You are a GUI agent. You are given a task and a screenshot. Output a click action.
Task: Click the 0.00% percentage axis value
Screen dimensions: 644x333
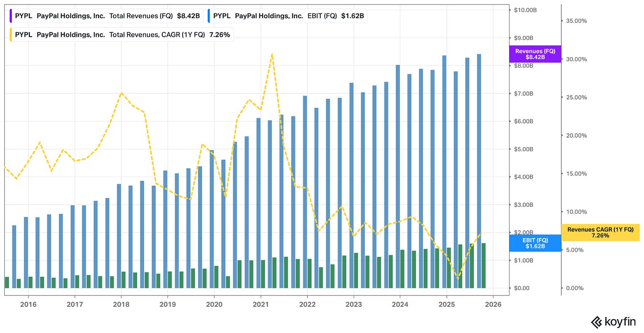point(575,288)
